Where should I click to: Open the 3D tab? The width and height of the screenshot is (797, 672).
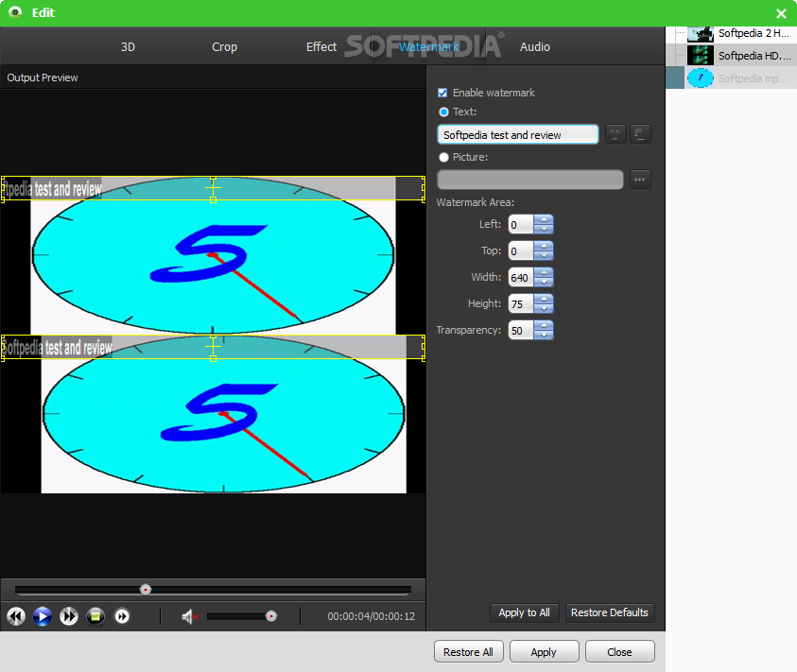coord(128,46)
